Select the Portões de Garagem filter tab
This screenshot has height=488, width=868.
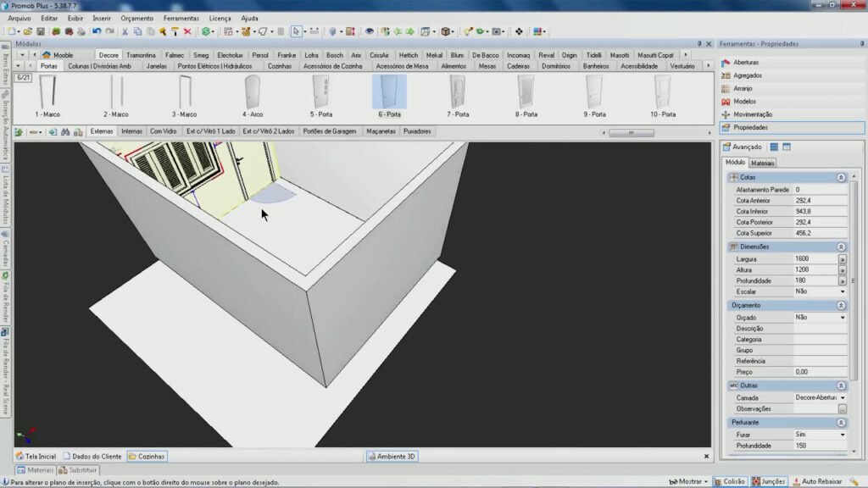330,131
